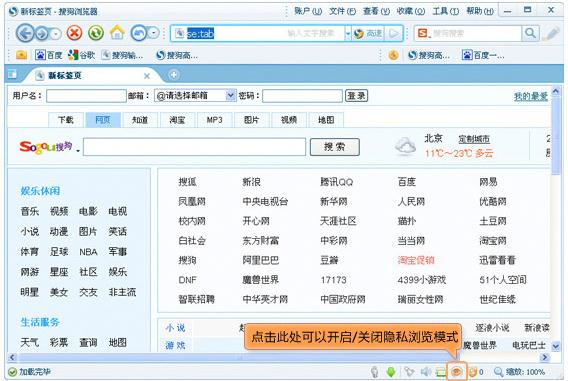This screenshot has width=568, height=381.
Task: Open the 收藏 menu
Action: click(x=410, y=11)
